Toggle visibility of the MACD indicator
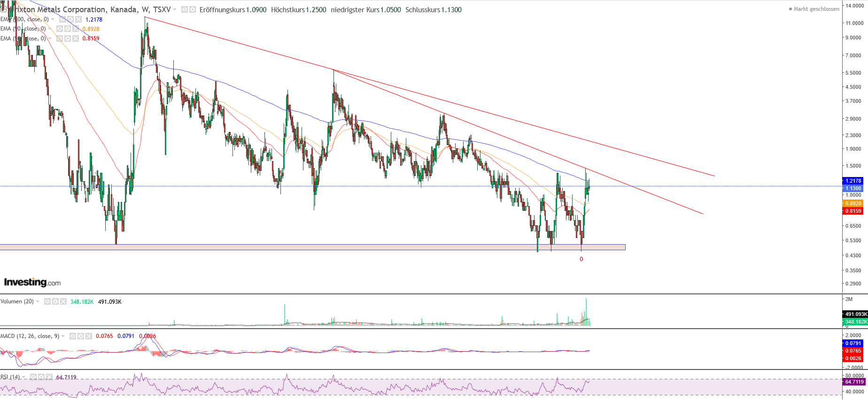The height and width of the screenshot is (400, 868). (73, 336)
